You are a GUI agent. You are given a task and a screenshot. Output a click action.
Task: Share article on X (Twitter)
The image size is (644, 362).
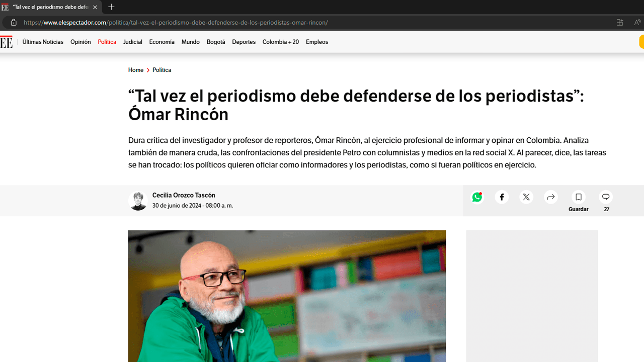point(526,197)
